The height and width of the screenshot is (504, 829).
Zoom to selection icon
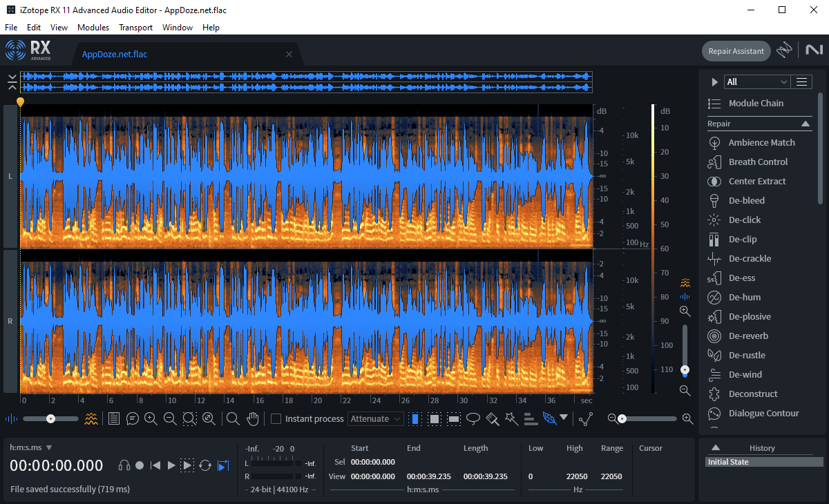coord(189,418)
